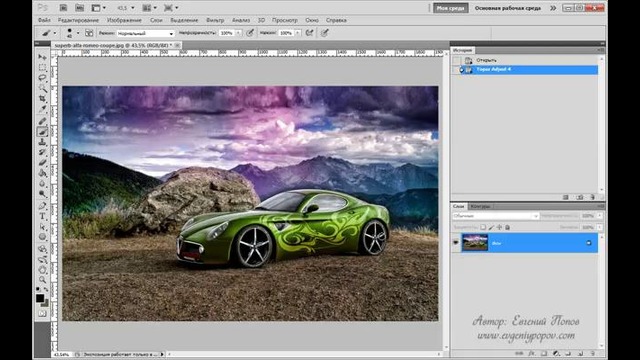Toggle Quick Mask mode

click(x=42, y=313)
